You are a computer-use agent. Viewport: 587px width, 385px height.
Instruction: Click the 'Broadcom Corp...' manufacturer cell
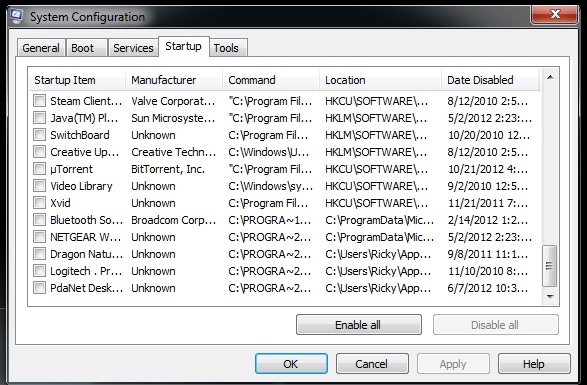pyautogui.click(x=173, y=220)
